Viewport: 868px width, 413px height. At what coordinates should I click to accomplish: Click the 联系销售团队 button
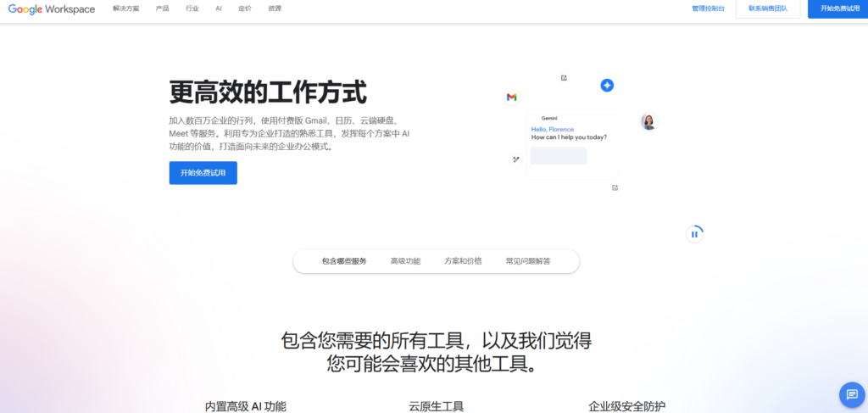tap(768, 8)
